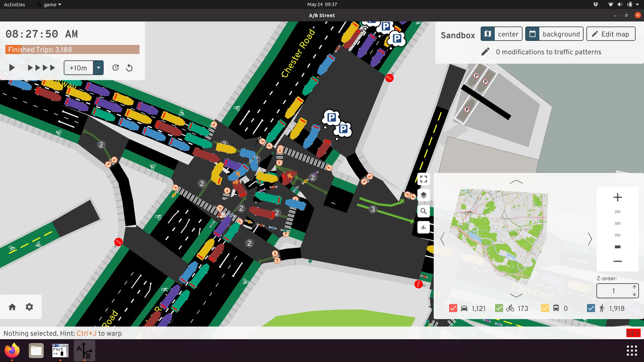This screenshot has width=644, height=362.
Task: Click the volume status icon
Action: click(x=620, y=4)
